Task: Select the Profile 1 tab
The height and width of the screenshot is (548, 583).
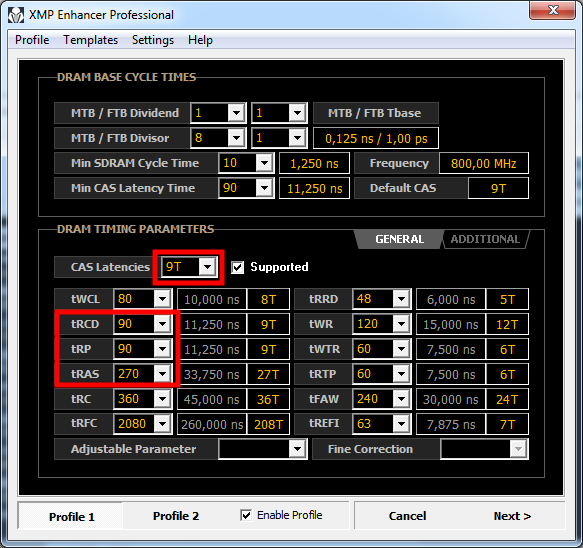Action: click(71, 516)
